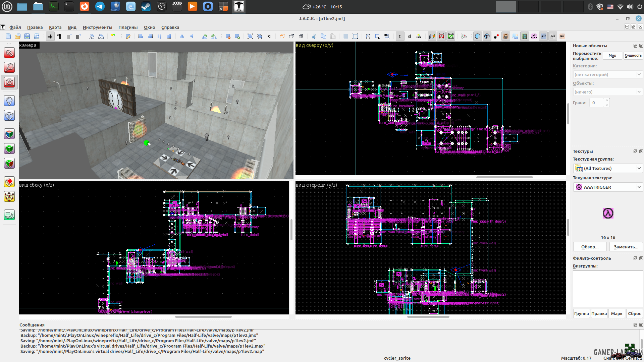Click the Группа button

[x=581, y=314]
